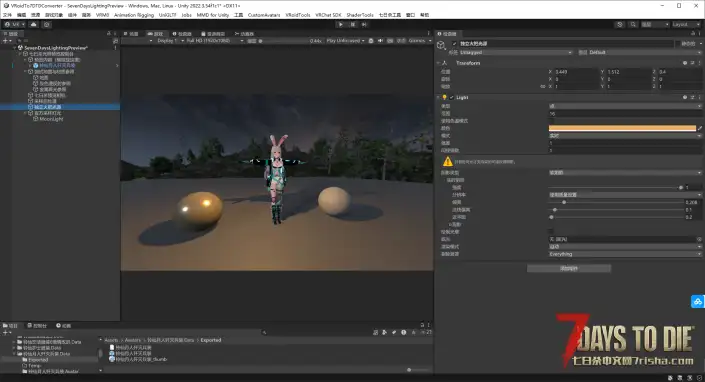Click the Project panel log-count info icon

pyautogui.click(x=404, y=333)
